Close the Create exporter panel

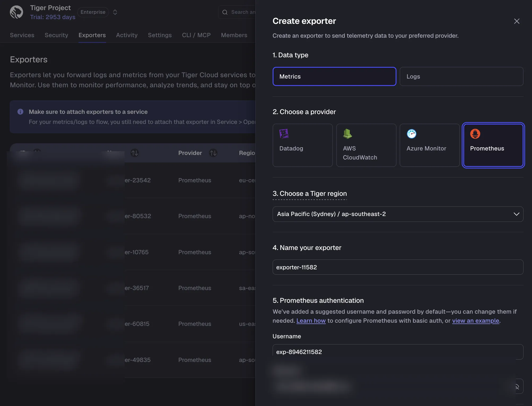pos(517,21)
